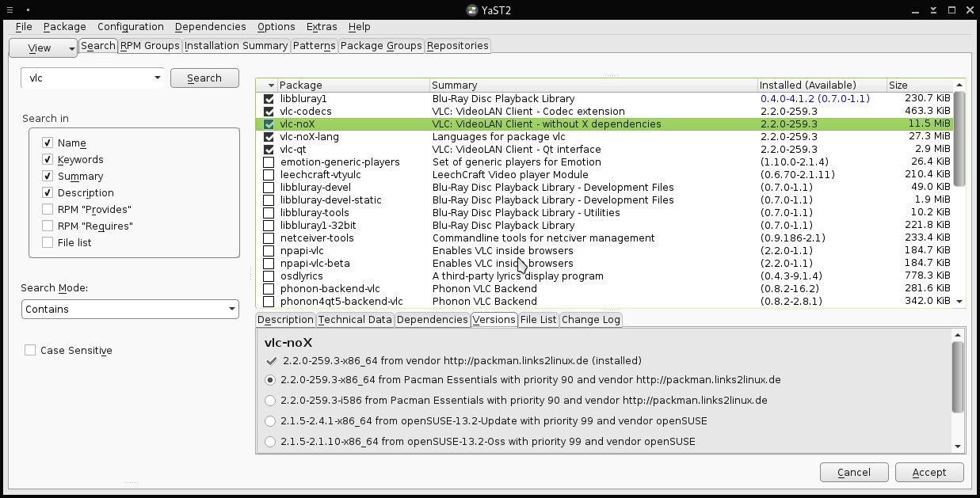Click the Search button
This screenshot has height=498, width=980.
pos(204,78)
